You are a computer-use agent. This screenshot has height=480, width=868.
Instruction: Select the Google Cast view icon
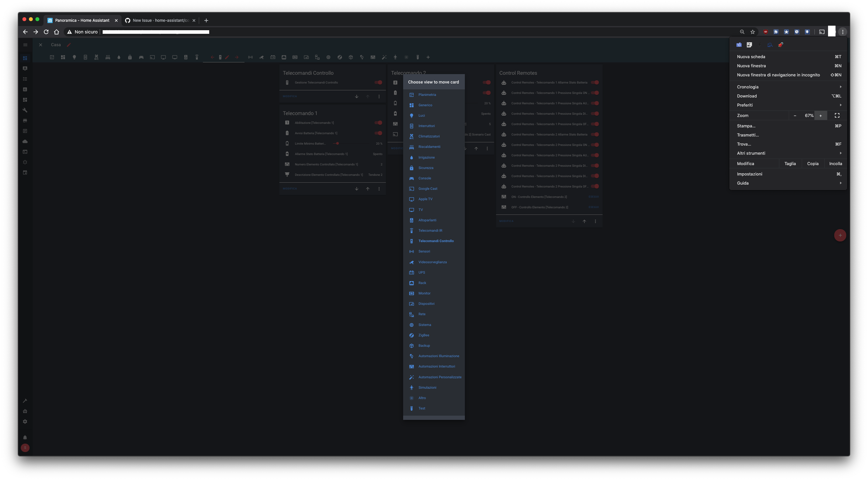click(152, 57)
